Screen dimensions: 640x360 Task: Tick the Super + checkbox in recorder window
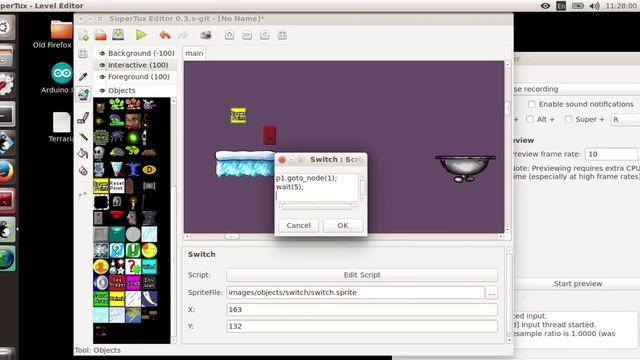pos(568,119)
